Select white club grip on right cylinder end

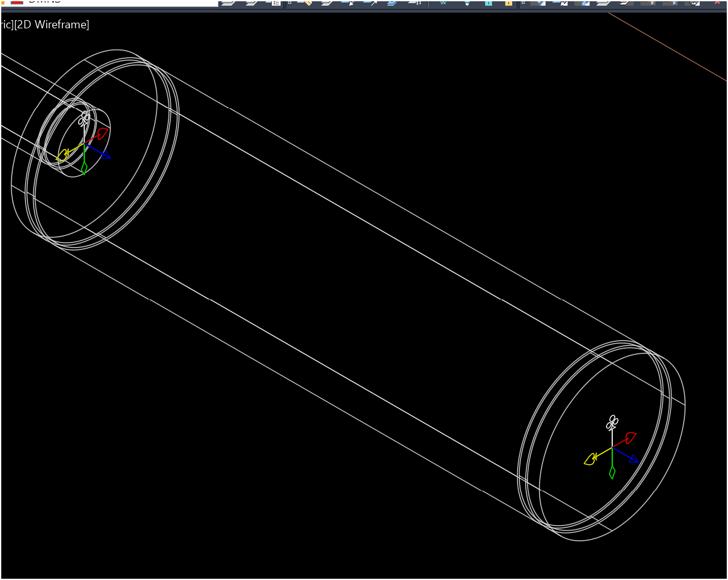(612, 422)
